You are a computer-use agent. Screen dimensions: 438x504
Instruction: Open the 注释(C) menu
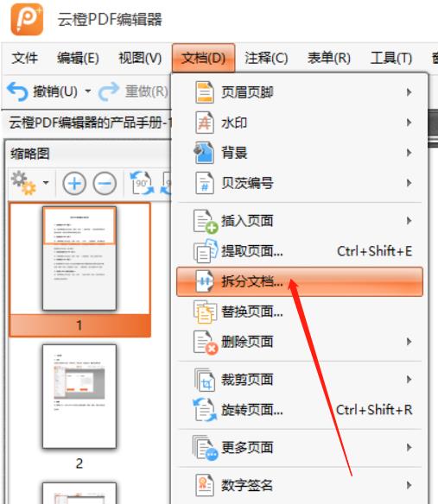coord(266,58)
